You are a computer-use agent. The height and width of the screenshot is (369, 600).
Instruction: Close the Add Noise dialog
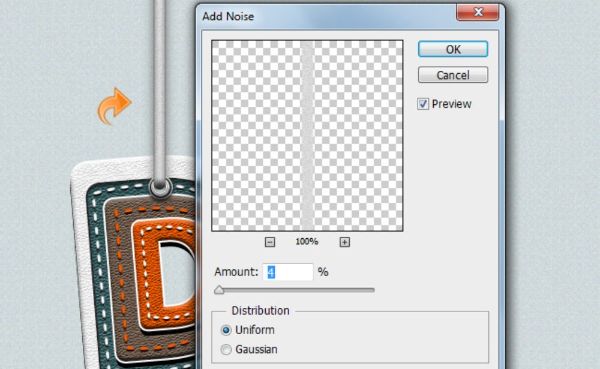[x=478, y=12]
